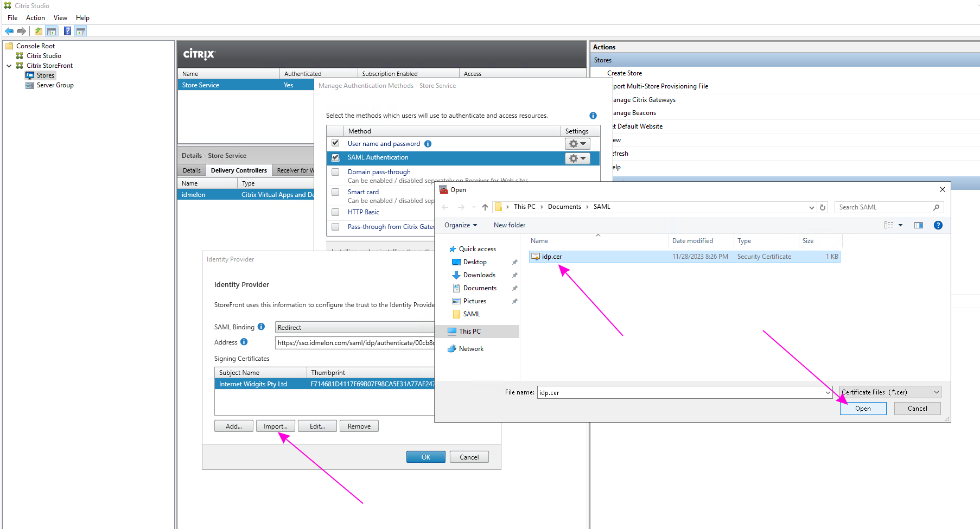Image resolution: width=980 pixels, height=529 pixels.
Task: Click info icon next to Address
Action: (244, 342)
